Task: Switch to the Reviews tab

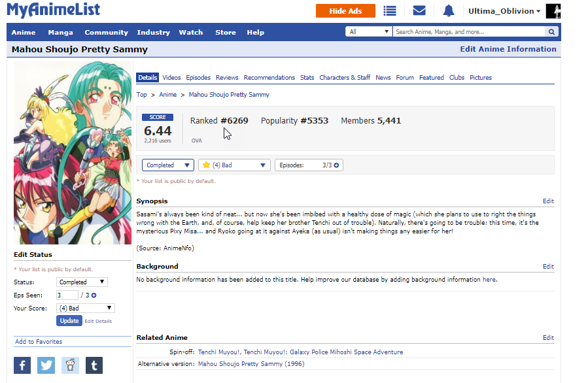Action: tap(227, 78)
